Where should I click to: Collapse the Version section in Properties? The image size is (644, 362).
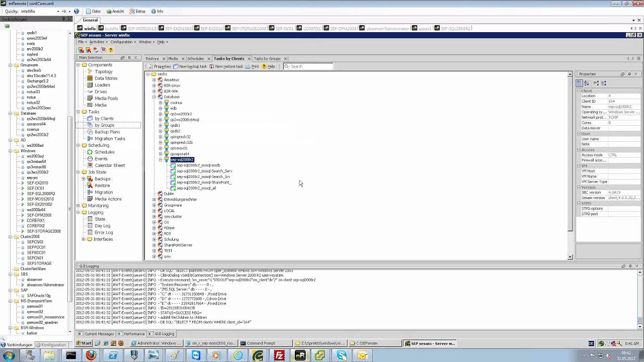point(579,188)
